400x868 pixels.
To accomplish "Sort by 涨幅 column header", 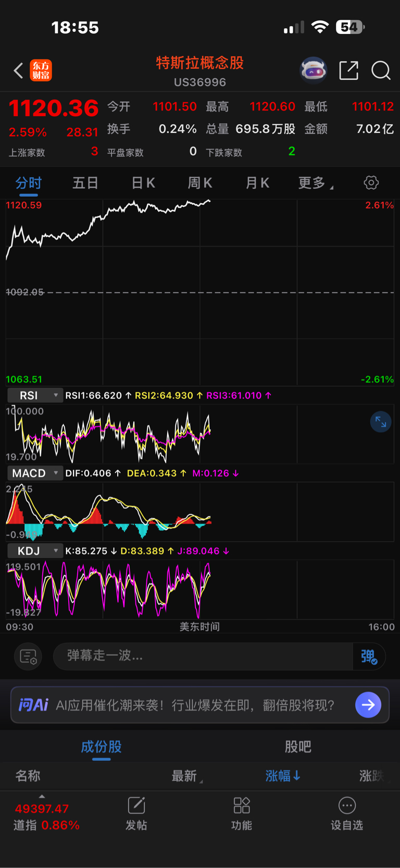I will pos(283,776).
